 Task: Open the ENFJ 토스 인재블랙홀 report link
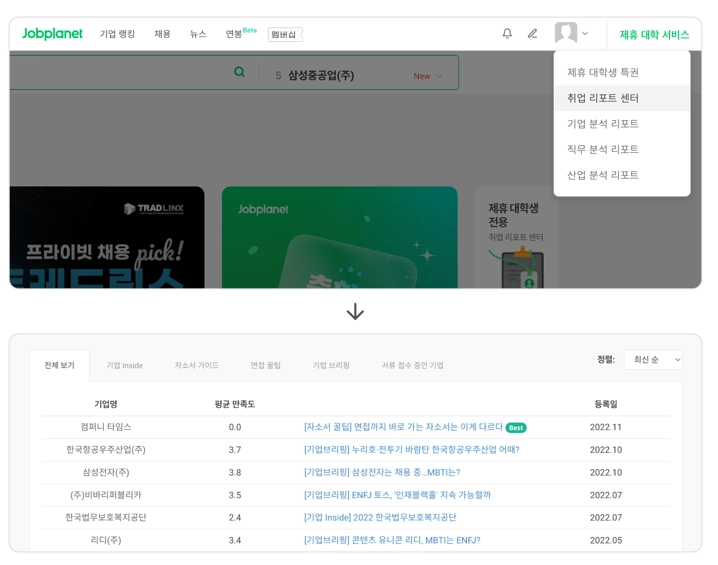397,495
